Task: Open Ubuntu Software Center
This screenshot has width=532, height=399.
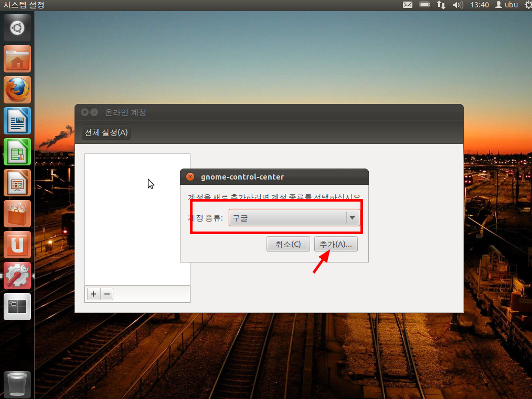Action: pos(17,214)
